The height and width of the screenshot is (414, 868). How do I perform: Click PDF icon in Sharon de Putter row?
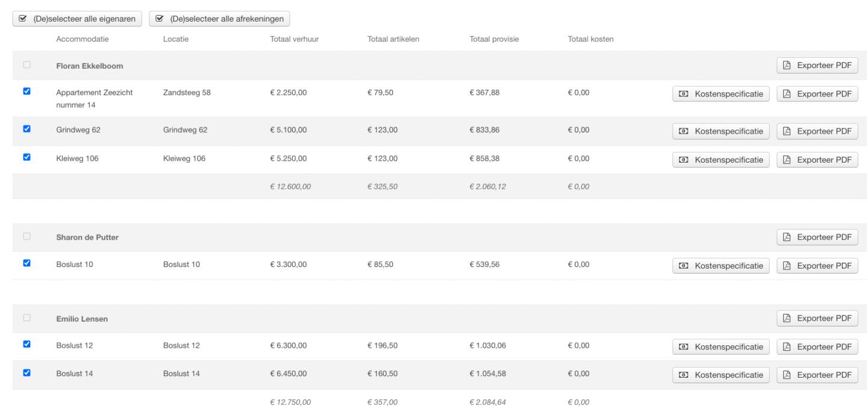[x=787, y=237]
